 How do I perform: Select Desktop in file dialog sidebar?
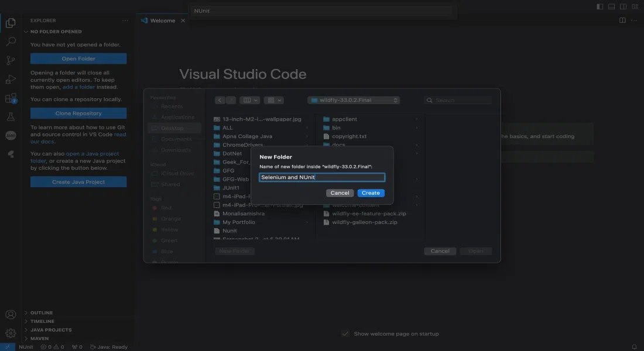point(174,128)
